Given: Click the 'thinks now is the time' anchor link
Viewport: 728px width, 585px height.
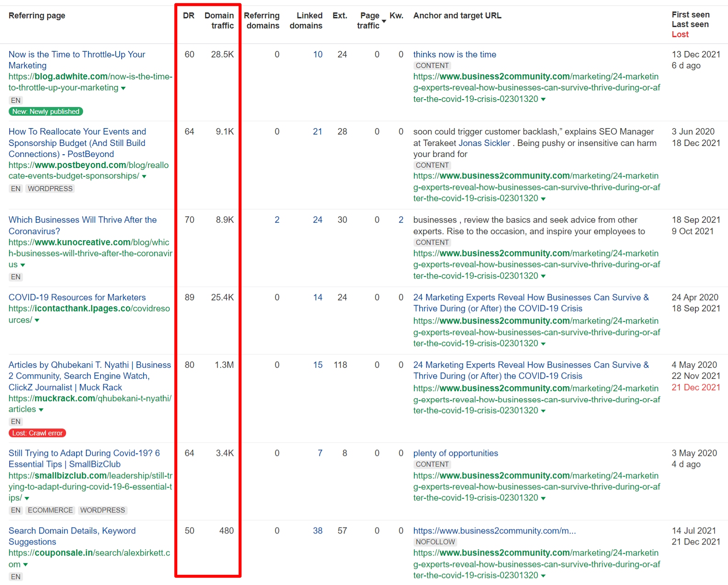Looking at the screenshot, I should (x=455, y=55).
